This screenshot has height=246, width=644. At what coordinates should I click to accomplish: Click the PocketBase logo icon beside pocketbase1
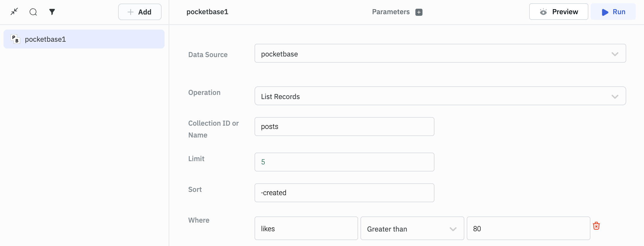[x=15, y=39]
